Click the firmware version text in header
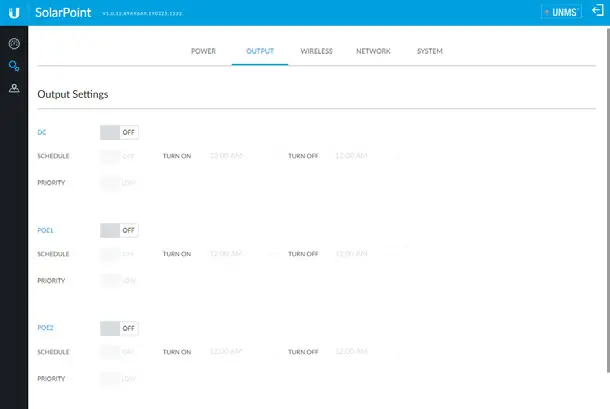Viewport: 610px width, 409px height. point(142,13)
